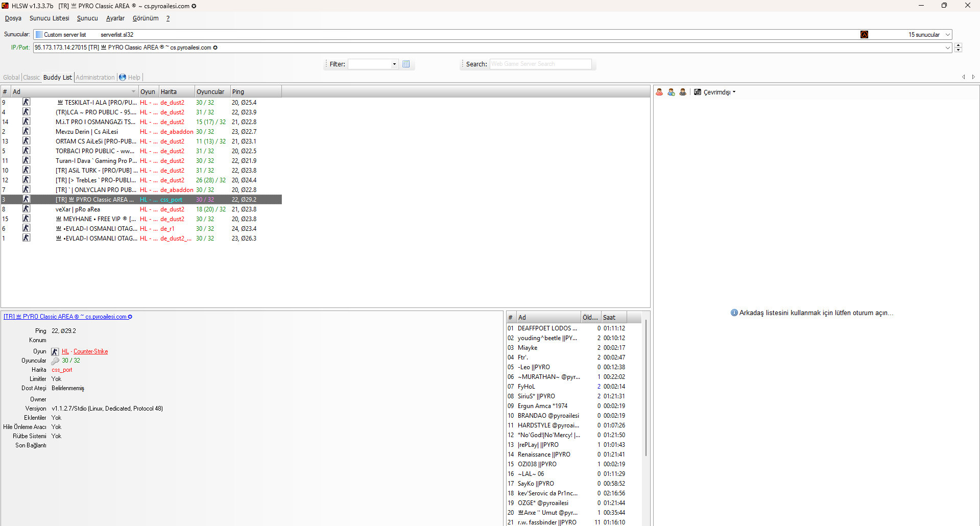Screen dimensions: 980x526
Task: Click the game icon of ASiL TURK row
Action: point(26,170)
